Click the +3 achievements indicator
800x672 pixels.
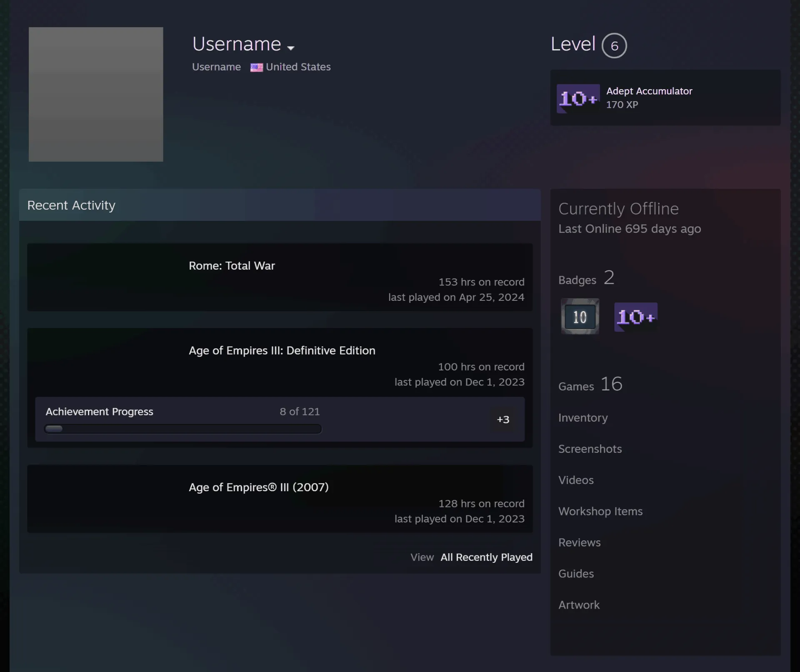[503, 420]
